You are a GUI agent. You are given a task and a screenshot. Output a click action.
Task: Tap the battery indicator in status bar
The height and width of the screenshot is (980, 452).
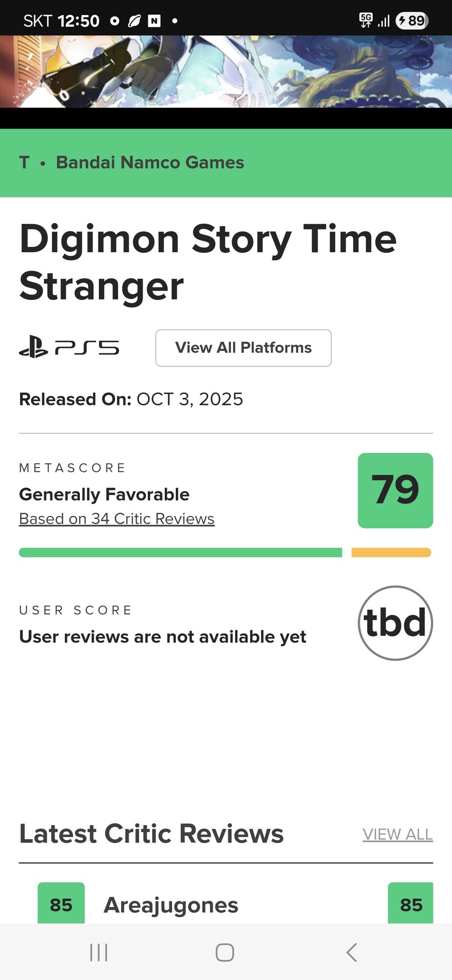pyautogui.click(x=412, y=21)
